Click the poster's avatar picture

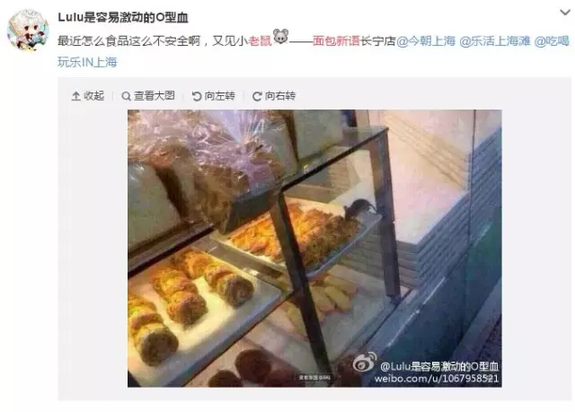tap(28, 30)
